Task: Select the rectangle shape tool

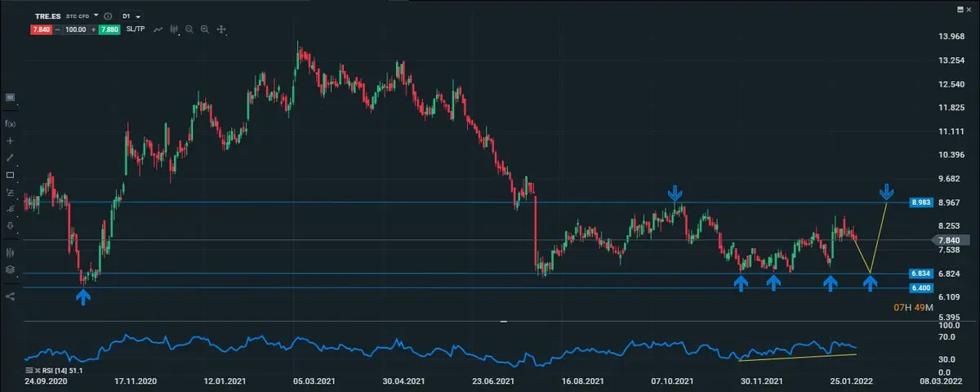Action: [x=10, y=175]
